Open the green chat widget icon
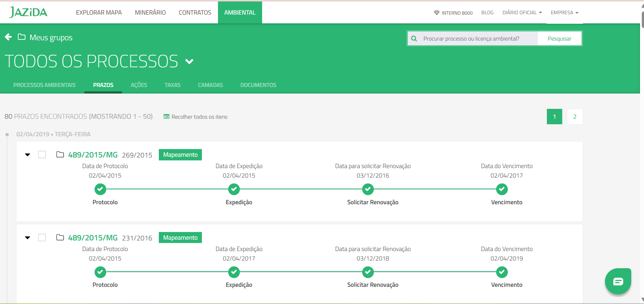This screenshot has height=304, width=644. [618, 281]
